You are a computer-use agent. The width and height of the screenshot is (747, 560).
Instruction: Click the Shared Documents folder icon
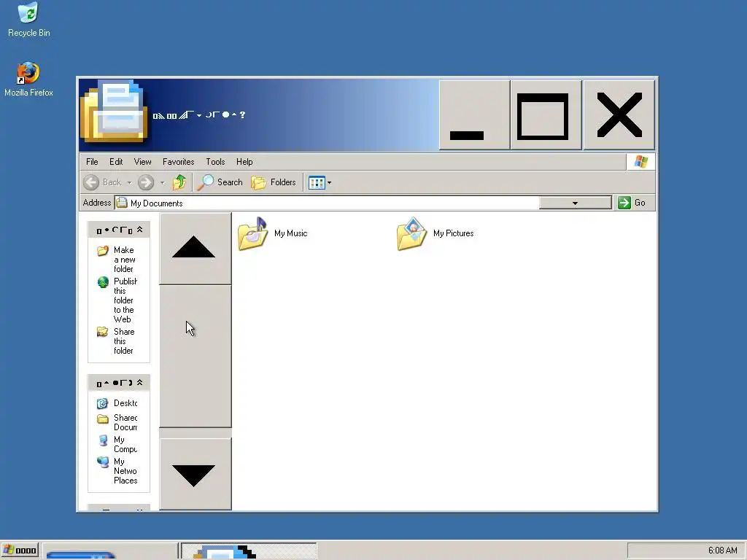tap(102, 419)
